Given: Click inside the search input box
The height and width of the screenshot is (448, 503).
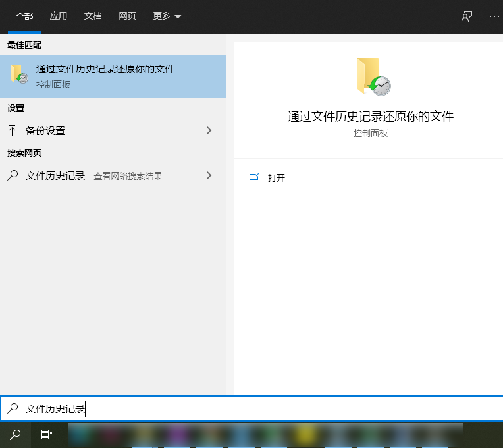Looking at the screenshot, I should pos(251,408).
